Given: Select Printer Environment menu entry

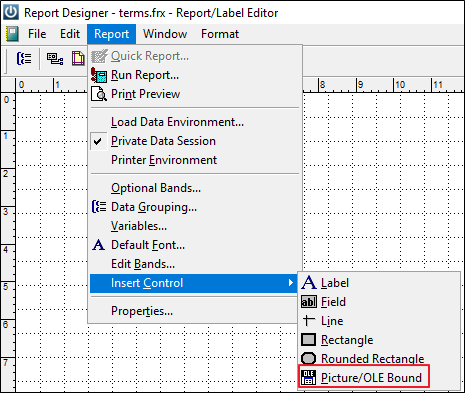Looking at the screenshot, I should pyautogui.click(x=195, y=160).
